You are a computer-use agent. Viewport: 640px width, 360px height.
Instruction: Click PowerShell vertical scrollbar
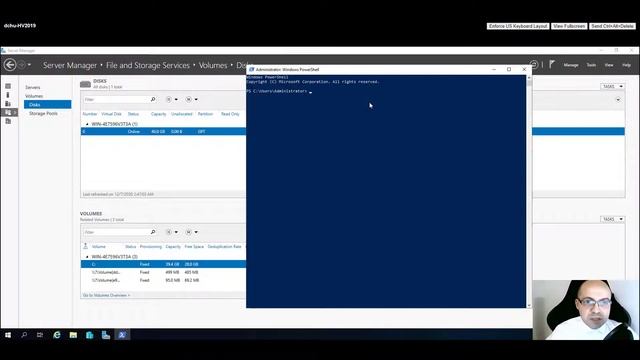(529, 191)
